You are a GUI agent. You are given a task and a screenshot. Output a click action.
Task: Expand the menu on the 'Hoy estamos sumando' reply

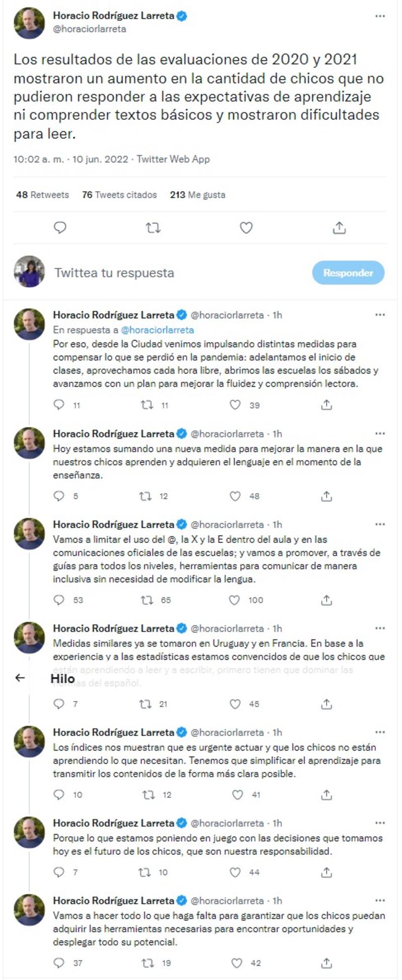tap(380, 433)
